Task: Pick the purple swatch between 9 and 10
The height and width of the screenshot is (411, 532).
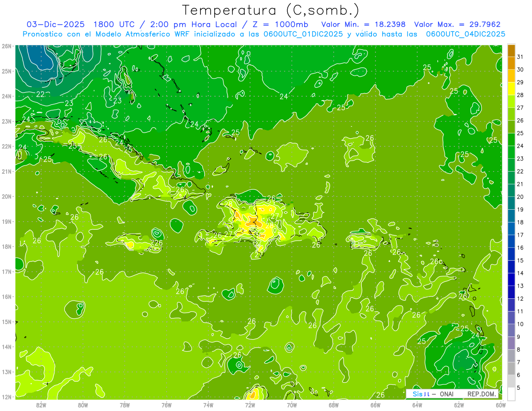Action: pos(511,330)
